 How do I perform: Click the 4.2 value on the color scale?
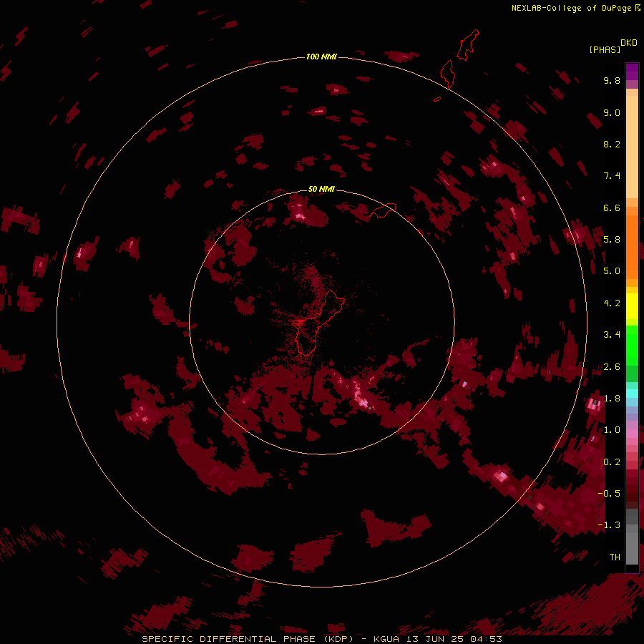(x=612, y=303)
